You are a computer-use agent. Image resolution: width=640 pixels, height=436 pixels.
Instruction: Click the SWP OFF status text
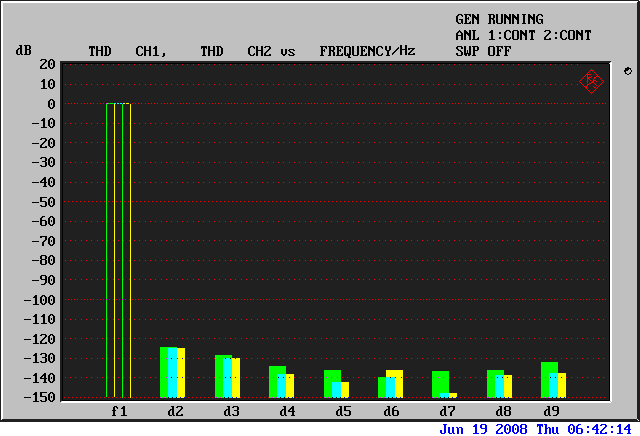coord(483,51)
